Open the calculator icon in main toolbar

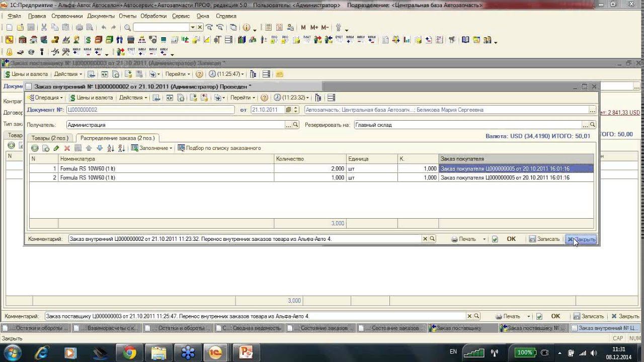click(x=268, y=27)
